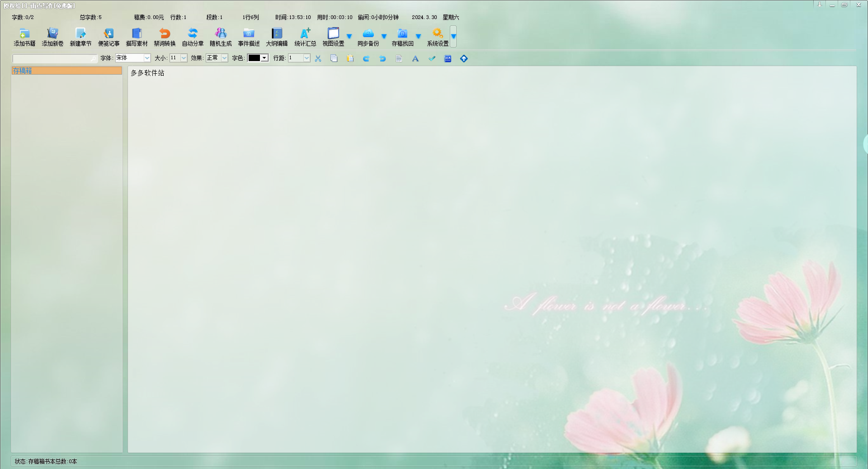Click the copy icon in the format toolbar
The height and width of the screenshot is (469, 868).
click(x=334, y=58)
